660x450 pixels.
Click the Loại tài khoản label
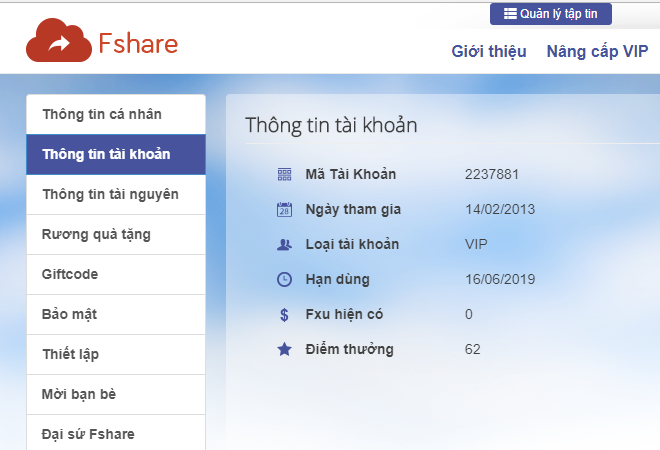(x=352, y=245)
